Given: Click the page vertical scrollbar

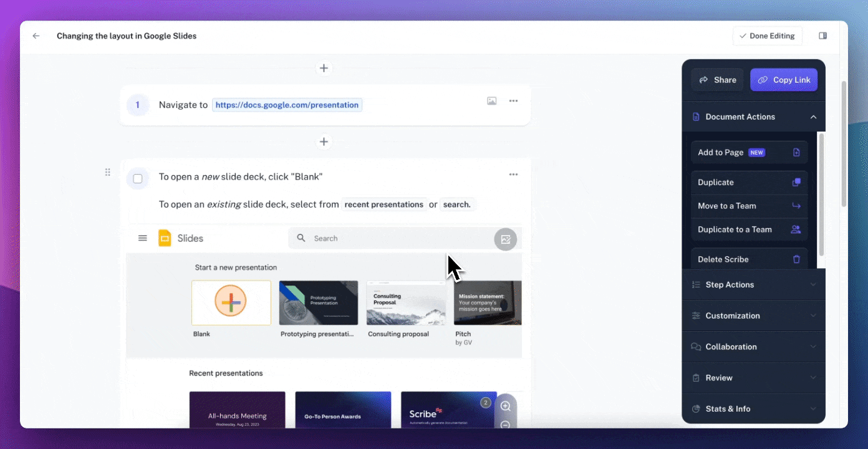Looking at the screenshot, I should tap(844, 143).
